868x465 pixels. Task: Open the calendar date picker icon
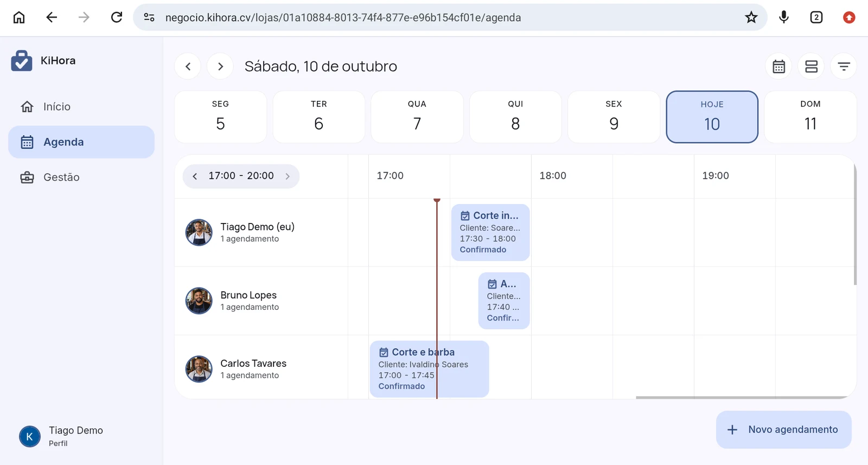779,66
